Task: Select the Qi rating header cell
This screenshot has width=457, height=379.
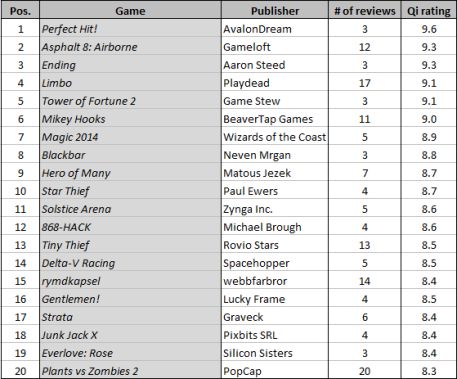Action: [429, 11]
